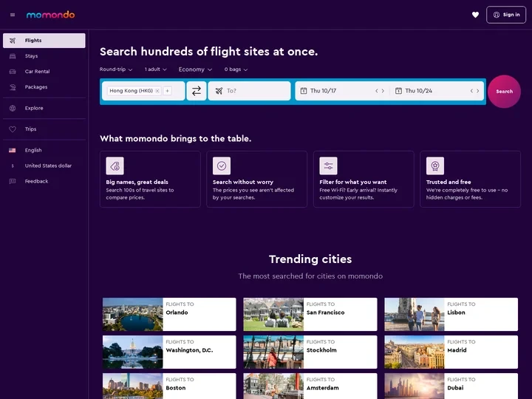Click the Packages palm icon

(13, 87)
